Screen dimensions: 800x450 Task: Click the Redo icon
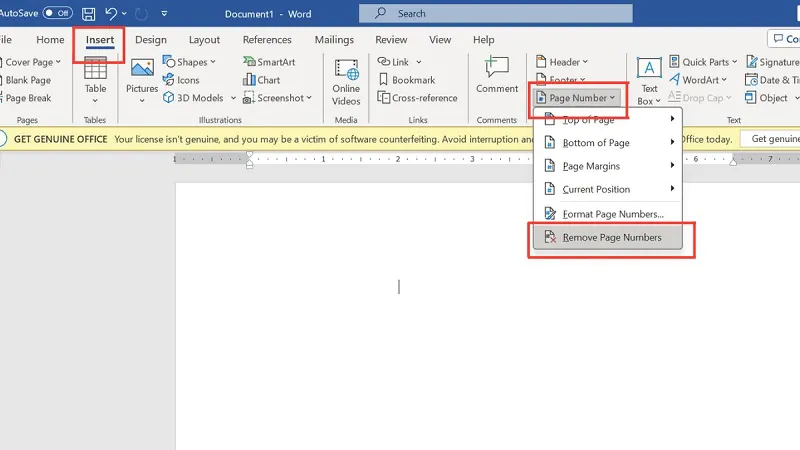point(141,14)
